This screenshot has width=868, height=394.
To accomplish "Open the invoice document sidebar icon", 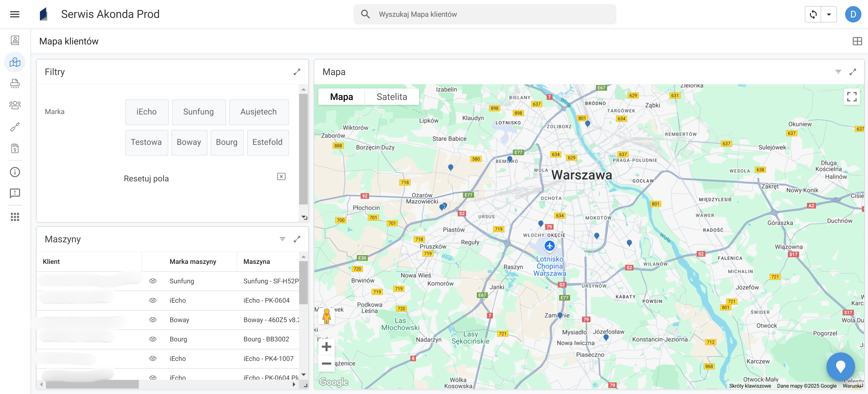I will point(15,148).
